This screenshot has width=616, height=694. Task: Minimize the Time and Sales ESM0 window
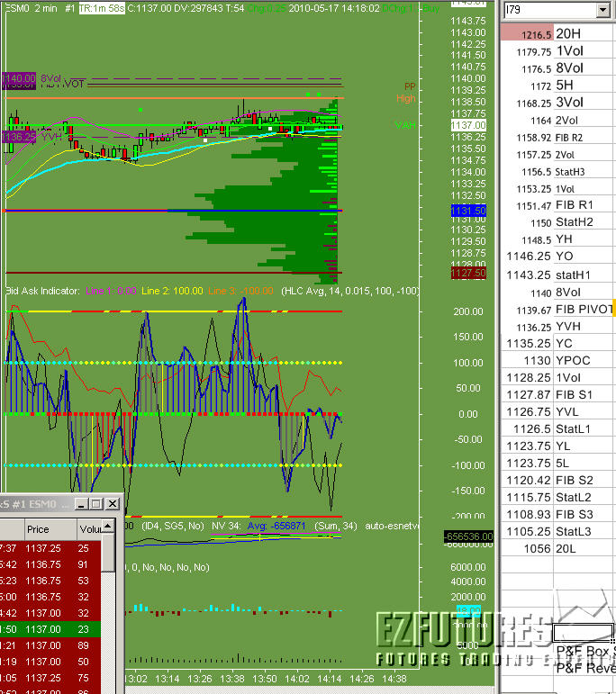pos(81,504)
